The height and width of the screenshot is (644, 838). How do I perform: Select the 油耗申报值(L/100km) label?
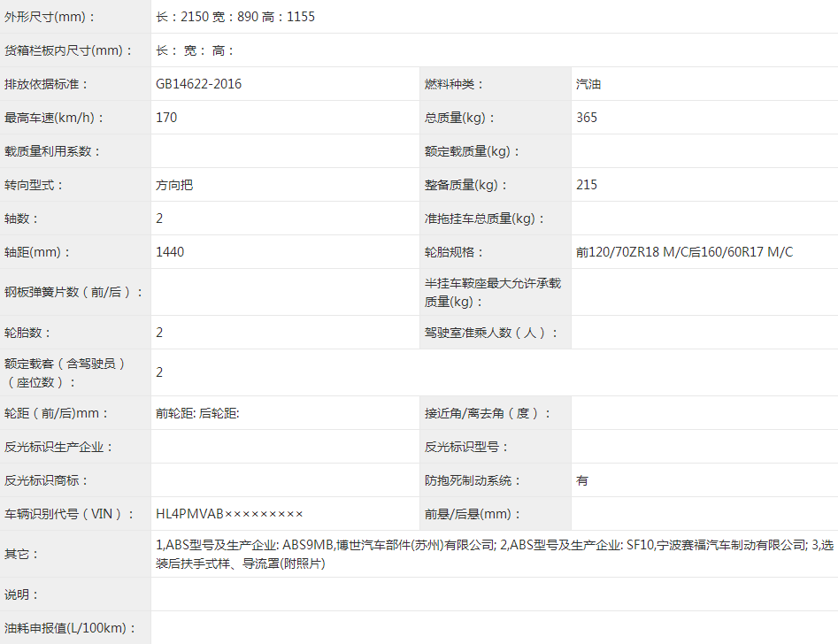(70, 628)
